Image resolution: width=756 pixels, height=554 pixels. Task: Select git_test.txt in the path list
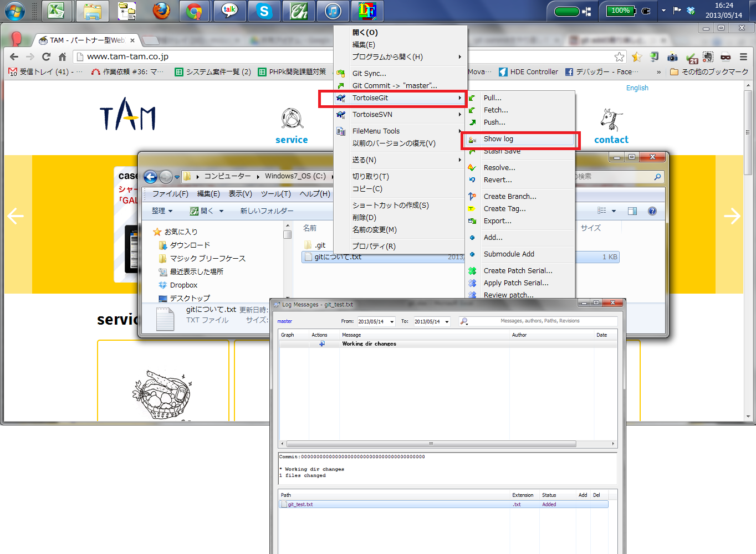443,505
